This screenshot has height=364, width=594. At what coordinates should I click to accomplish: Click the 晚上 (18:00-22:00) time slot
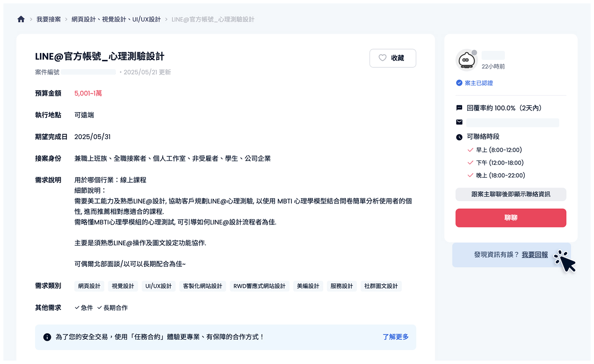pyautogui.click(x=501, y=175)
